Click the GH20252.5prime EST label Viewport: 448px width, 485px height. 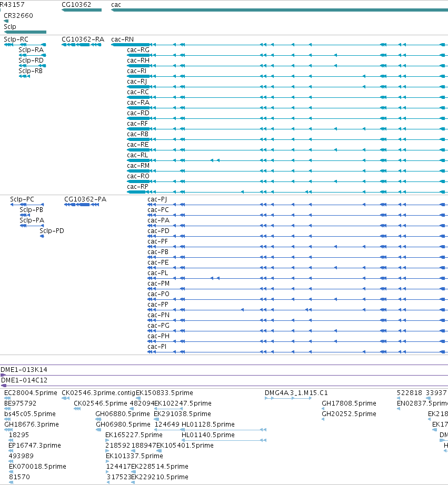click(x=349, y=414)
